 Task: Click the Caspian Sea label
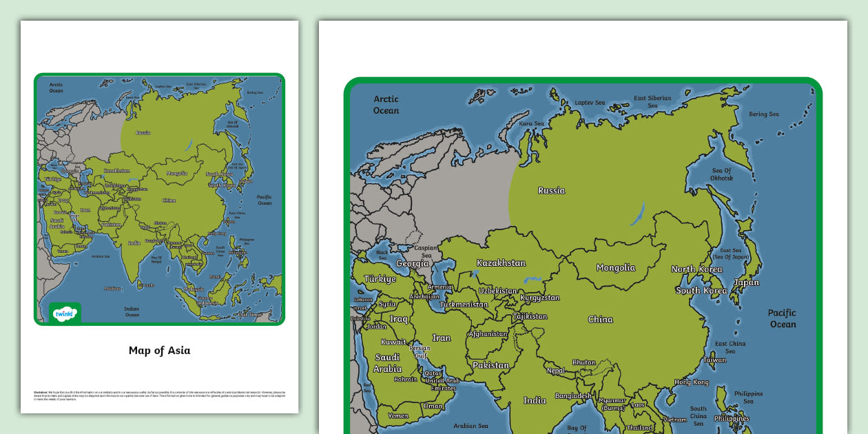point(425,251)
